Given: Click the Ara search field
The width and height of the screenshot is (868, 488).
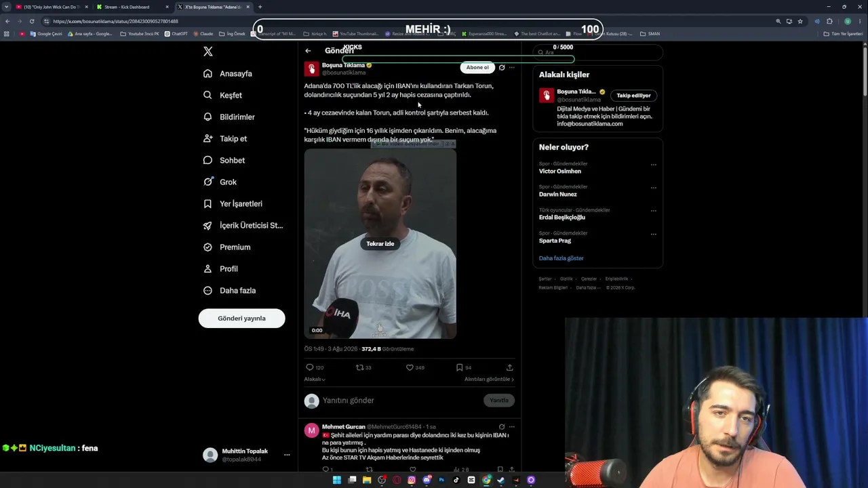Looking at the screenshot, I should click(598, 52).
